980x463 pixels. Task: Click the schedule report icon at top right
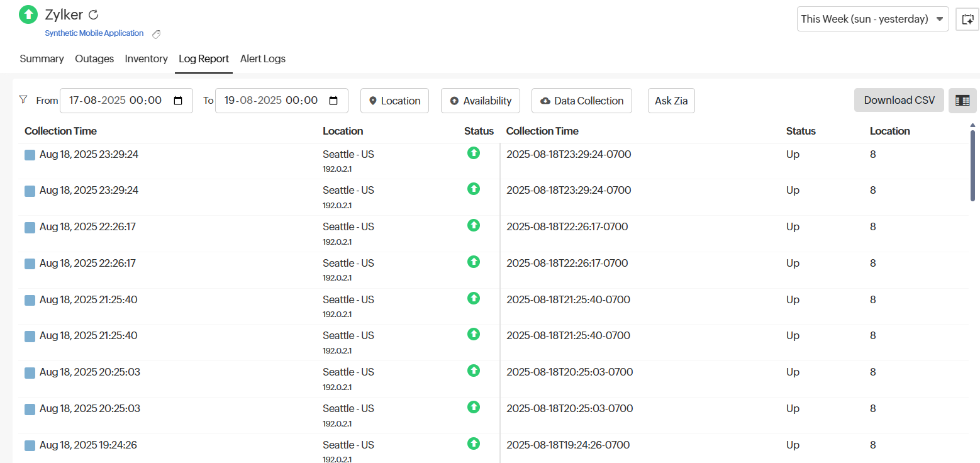(x=967, y=19)
